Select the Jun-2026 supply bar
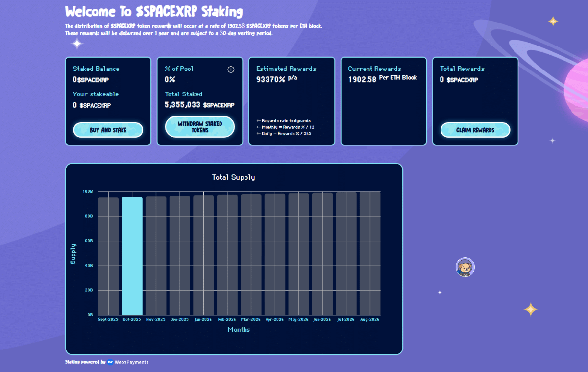588x372 pixels. [x=322, y=254]
